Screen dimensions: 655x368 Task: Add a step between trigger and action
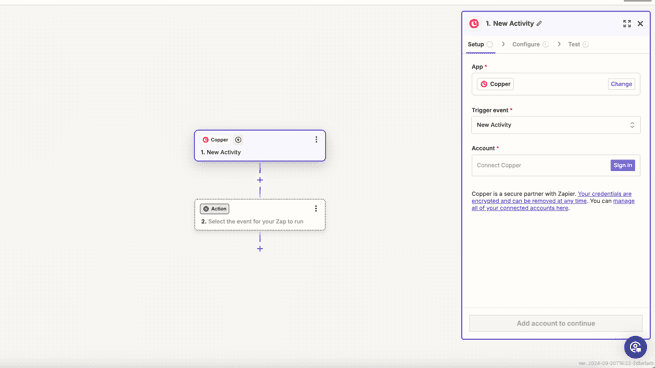click(x=260, y=180)
